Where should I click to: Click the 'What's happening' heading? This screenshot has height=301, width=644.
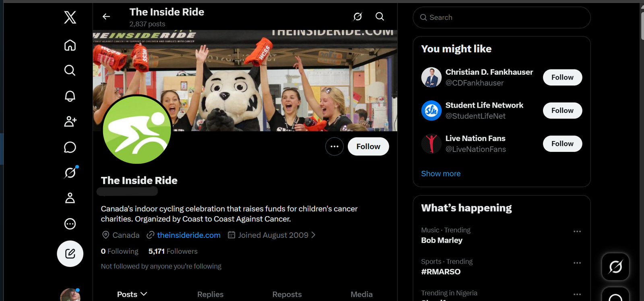pyautogui.click(x=466, y=208)
